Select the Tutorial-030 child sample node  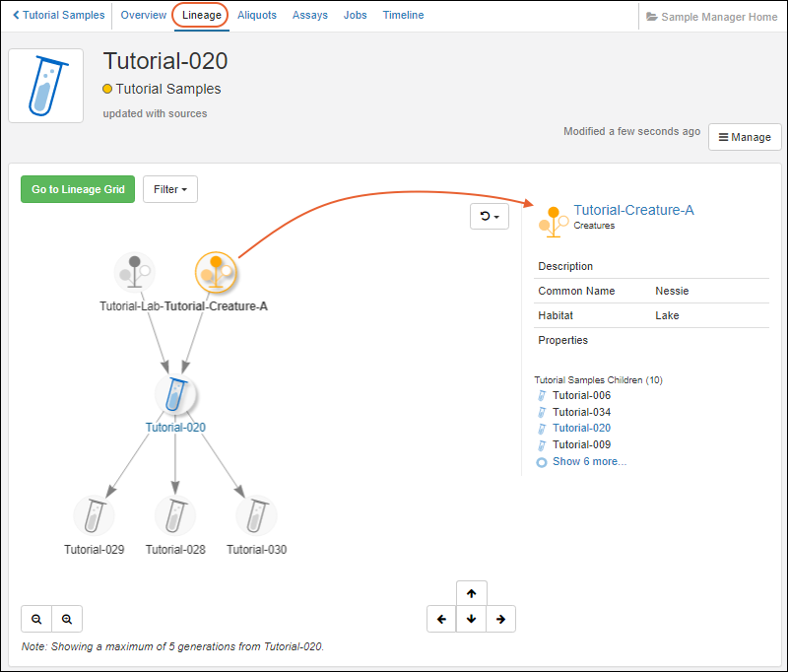256,515
